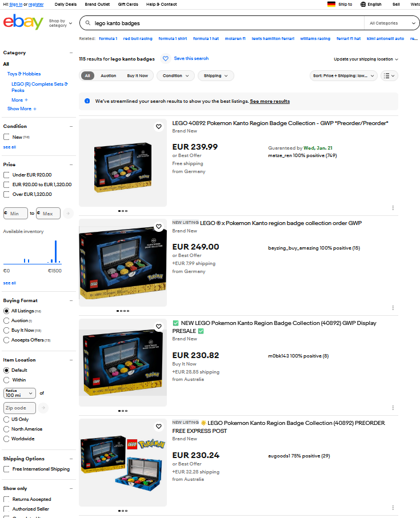Viewport: 420px width, 518px height.
Task: Select the Auction buying format radio
Action: (6, 321)
